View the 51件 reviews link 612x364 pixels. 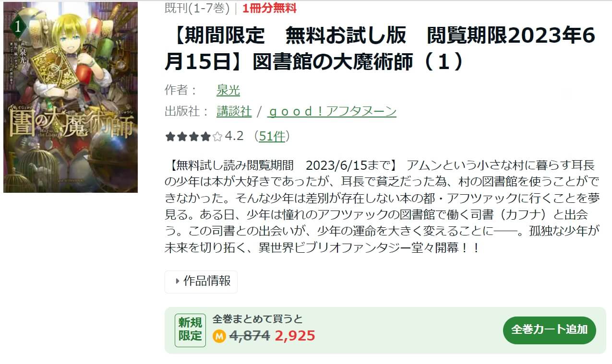[272, 137]
